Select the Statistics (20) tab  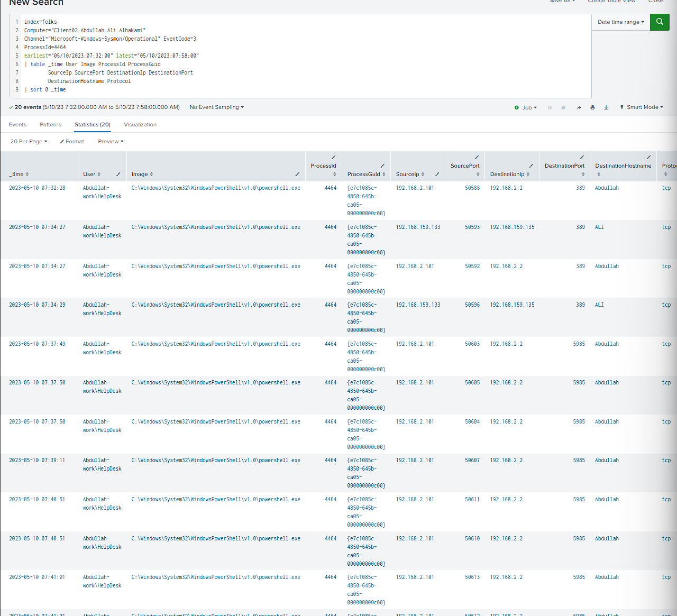click(93, 125)
